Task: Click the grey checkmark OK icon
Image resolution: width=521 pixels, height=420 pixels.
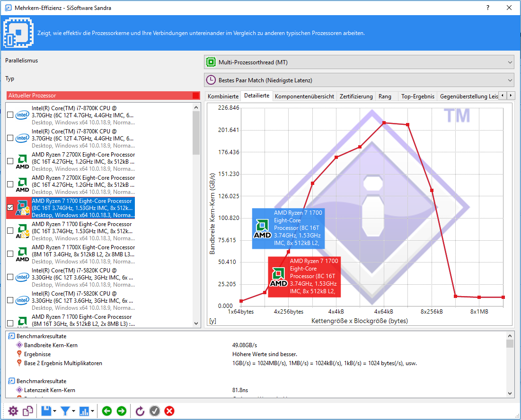Action: coord(155,411)
